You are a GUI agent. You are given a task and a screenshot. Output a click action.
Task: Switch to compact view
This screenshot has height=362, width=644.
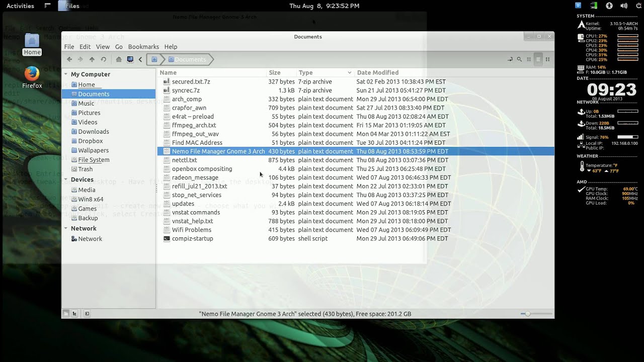(x=547, y=59)
